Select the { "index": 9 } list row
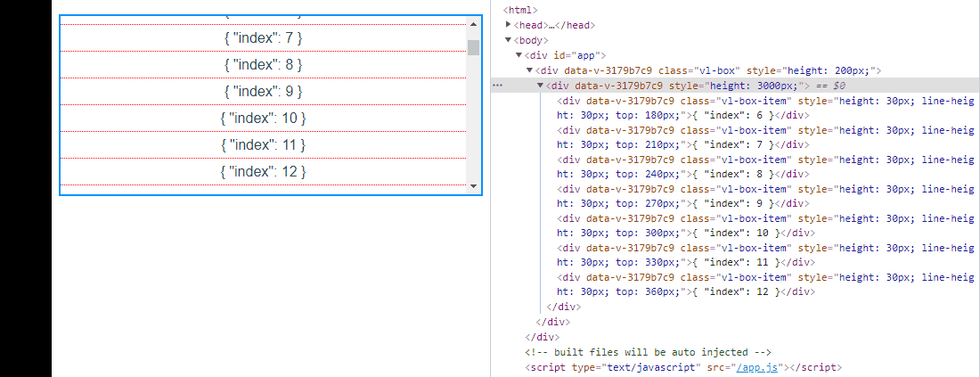 (x=263, y=91)
